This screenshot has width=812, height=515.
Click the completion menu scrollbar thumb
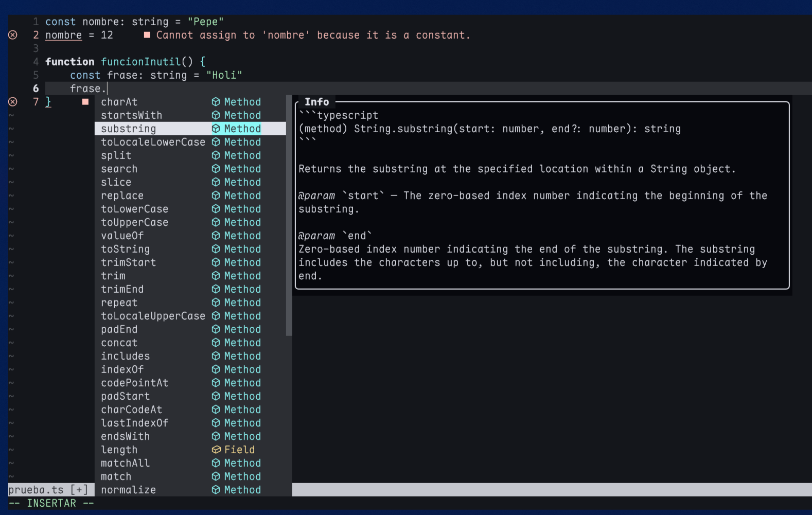click(x=289, y=216)
